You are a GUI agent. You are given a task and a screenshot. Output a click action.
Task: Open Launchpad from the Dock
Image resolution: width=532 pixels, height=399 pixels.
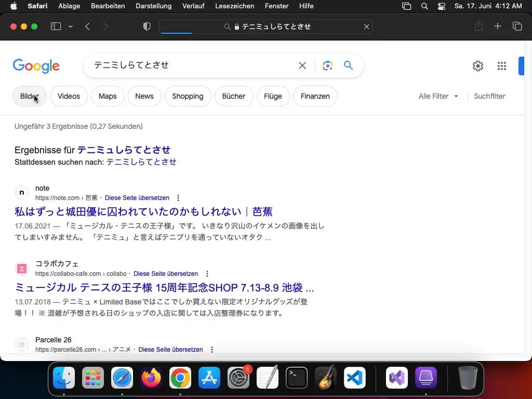click(x=93, y=378)
